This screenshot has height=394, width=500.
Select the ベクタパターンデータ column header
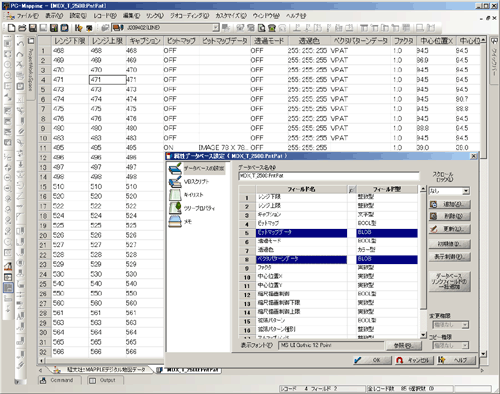[x=361, y=41]
